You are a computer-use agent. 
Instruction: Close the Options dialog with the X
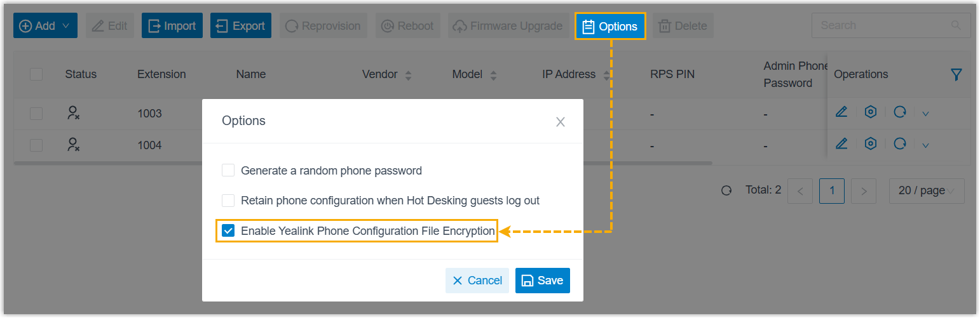pos(560,122)
